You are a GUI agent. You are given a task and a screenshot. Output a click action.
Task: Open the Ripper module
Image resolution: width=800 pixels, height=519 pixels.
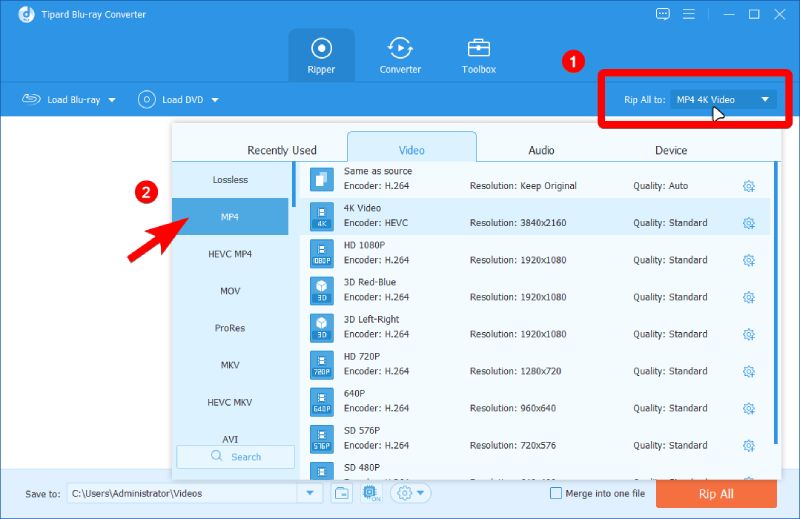pyautogui.click(x=321, y=56)
